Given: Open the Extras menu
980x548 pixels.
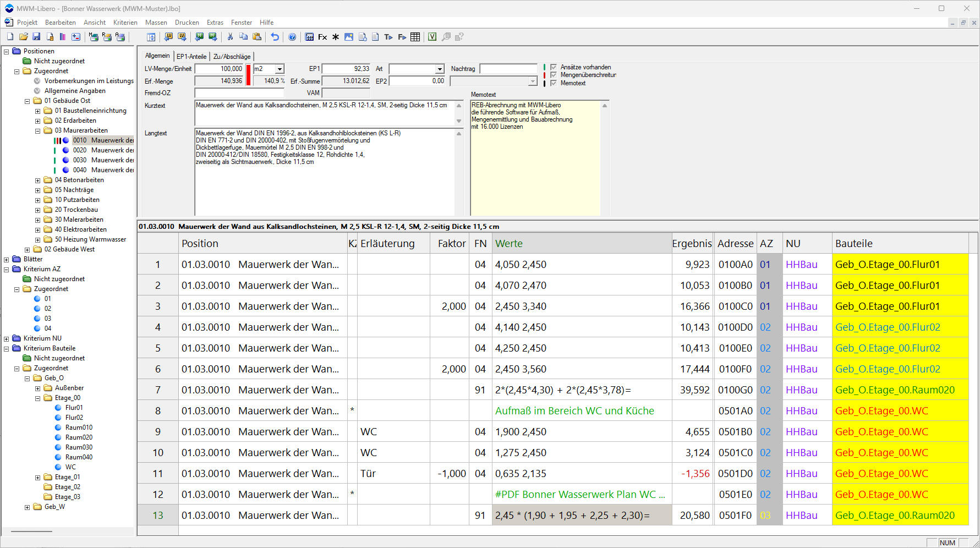Looking at the screenshot, I should [215, 23].
